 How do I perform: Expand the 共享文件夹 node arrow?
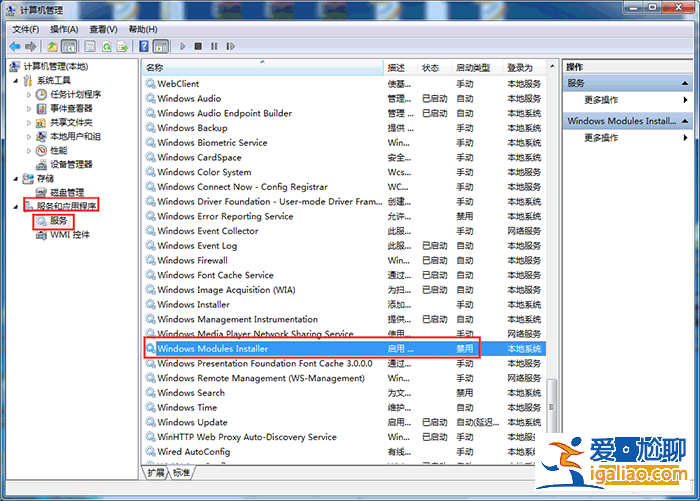coord(29,123)
